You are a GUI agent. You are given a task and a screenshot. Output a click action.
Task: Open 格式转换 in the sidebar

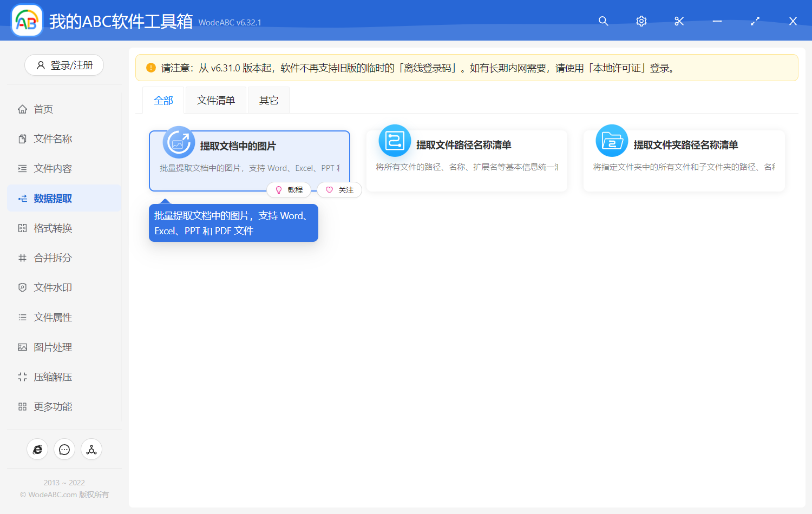coord(51,228)
